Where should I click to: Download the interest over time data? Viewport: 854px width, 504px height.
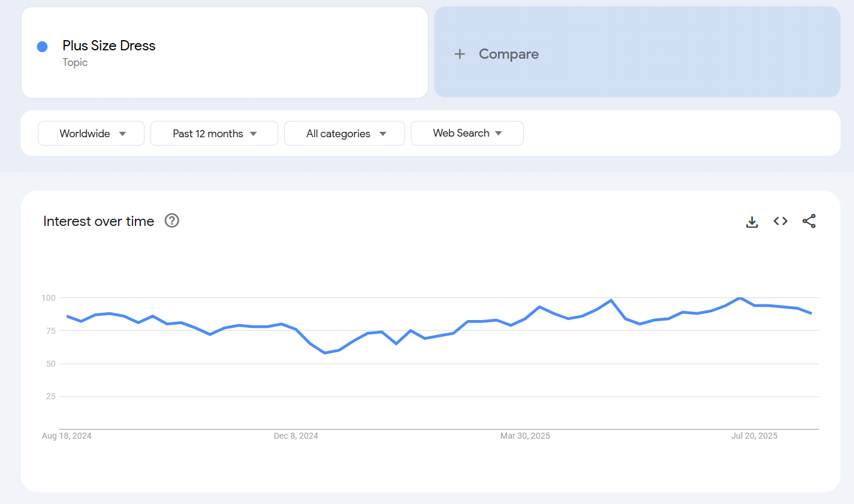[x=752, y=221]
